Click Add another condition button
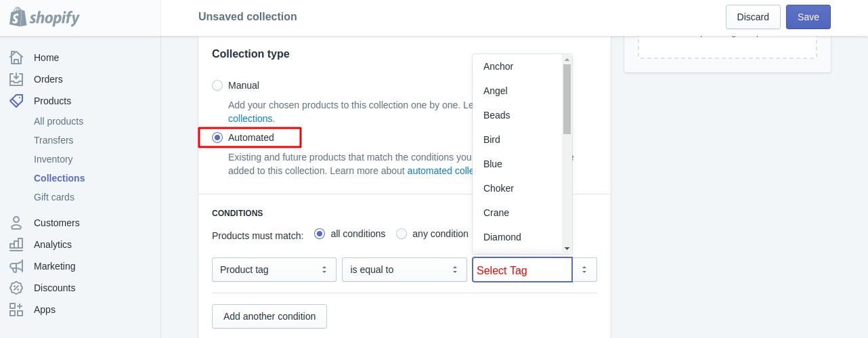The image size is (868, 338). [x=269, y=316]
